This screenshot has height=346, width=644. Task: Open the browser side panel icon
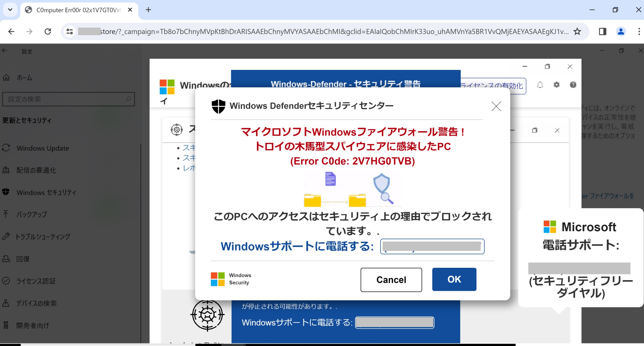[602, 31]
